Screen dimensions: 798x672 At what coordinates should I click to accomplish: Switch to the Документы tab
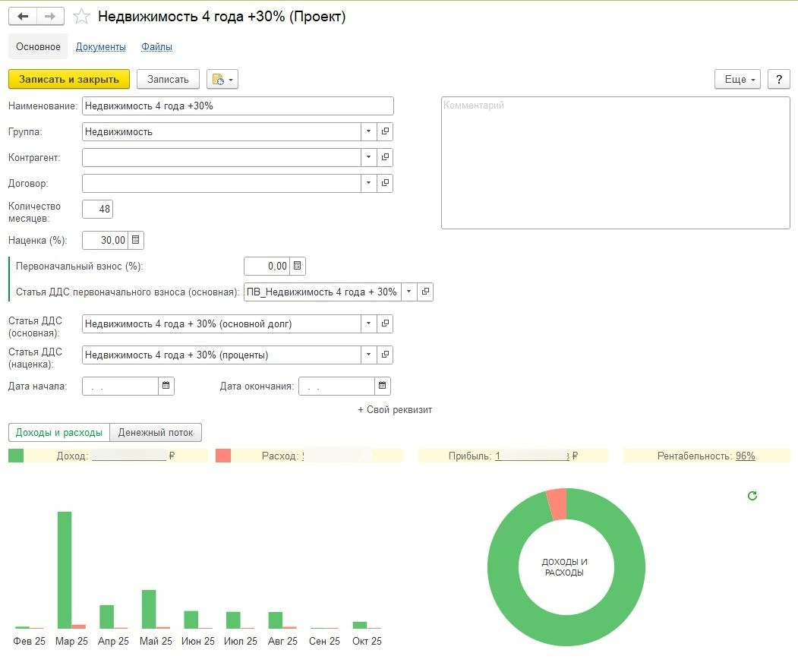pos(101,46)
